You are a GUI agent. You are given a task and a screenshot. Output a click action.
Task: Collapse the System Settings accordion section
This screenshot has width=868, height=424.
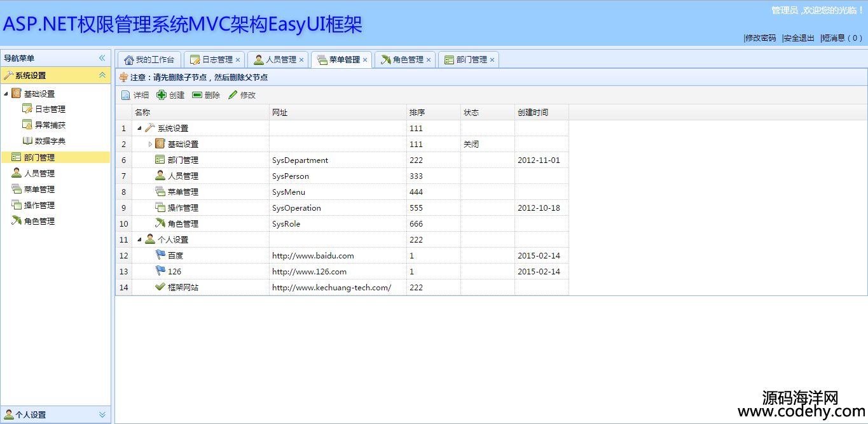(x=102, y=75)
